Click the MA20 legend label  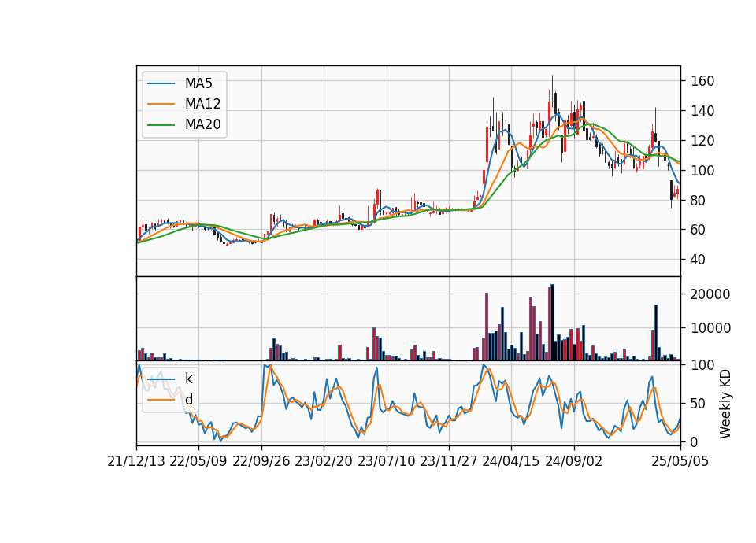click(202, 124)
